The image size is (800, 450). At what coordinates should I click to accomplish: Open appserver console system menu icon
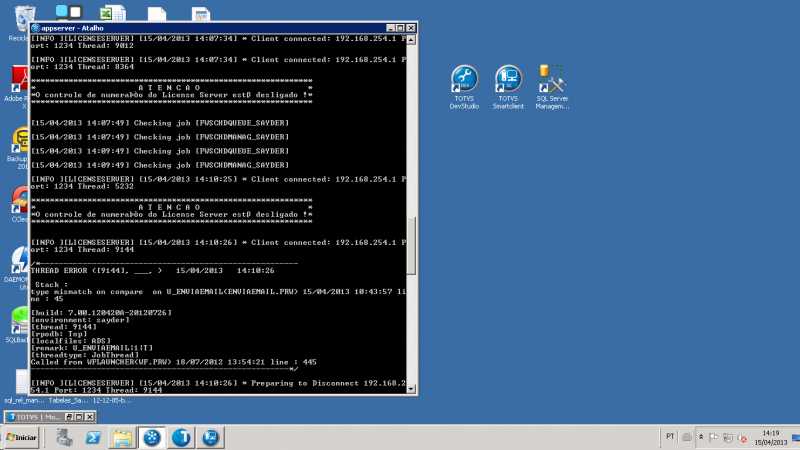35,28
